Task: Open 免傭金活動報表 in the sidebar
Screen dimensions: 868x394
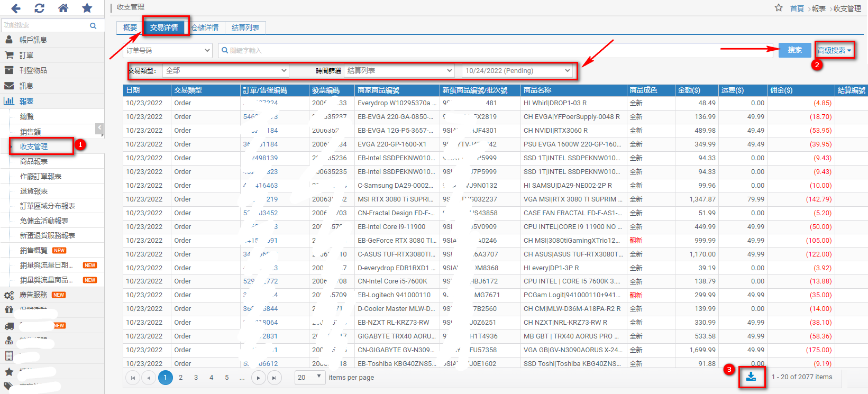Action: (x=44, y=221)
